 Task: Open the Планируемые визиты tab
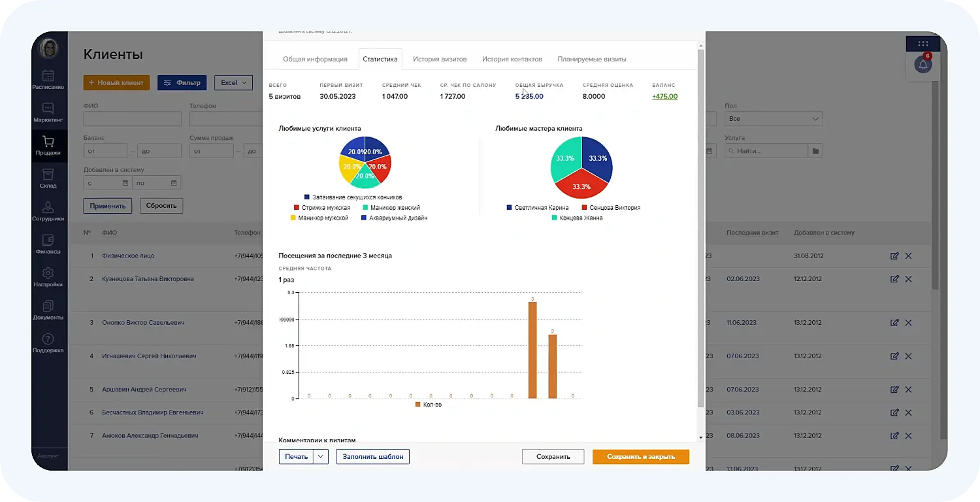click(591, 58)
